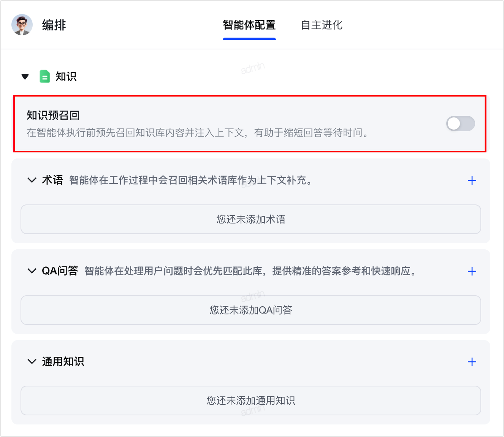Collapse the 术语 section chevron
This screenshot has width=504, height=437.
(x=32, y=180)
